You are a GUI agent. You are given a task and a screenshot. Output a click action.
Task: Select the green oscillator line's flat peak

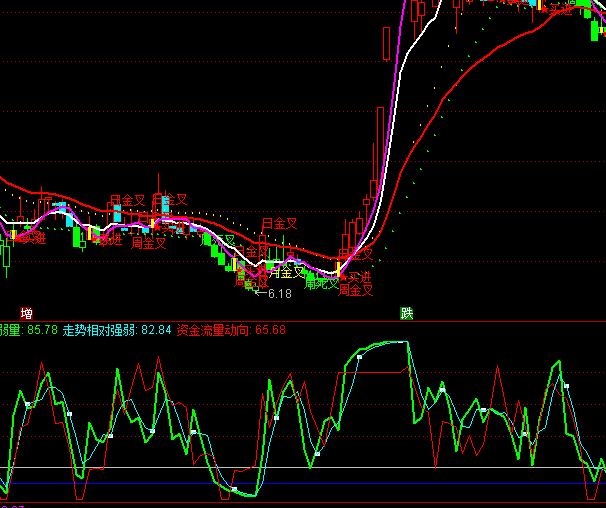coord(390,343)
